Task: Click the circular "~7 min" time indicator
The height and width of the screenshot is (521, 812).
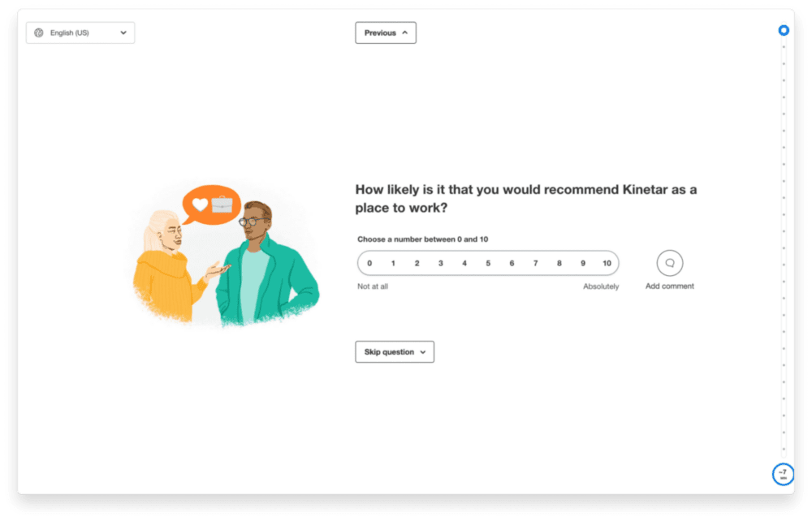Action: point(783,473)
